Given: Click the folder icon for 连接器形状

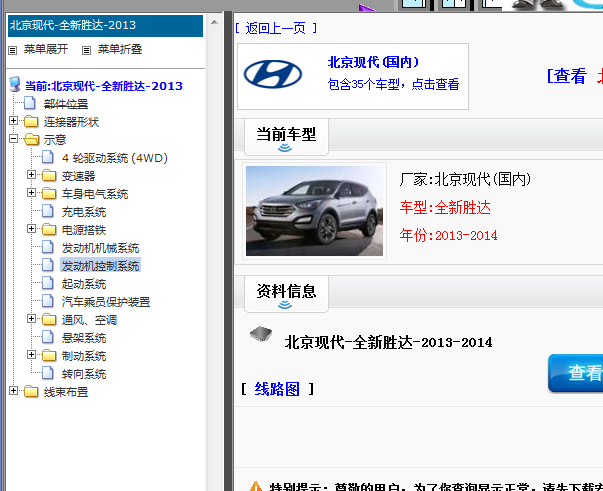Looking at the screenshot, I should coord(31,122).
